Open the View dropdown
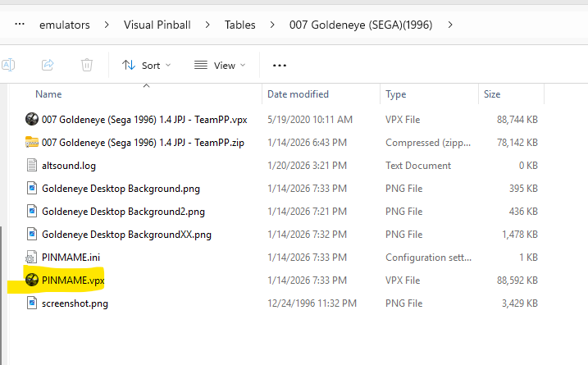 (x=220, y=66)
